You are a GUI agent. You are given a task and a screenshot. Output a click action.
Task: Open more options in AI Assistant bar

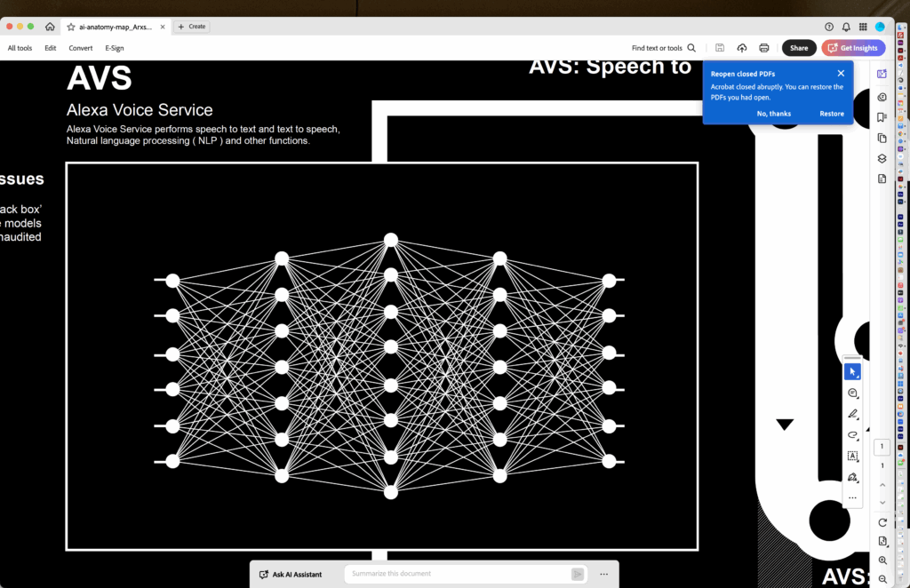[604, 574]
